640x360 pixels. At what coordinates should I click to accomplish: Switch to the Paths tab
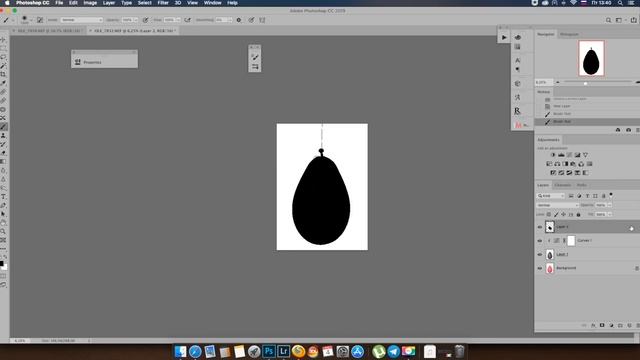[582, 185]
